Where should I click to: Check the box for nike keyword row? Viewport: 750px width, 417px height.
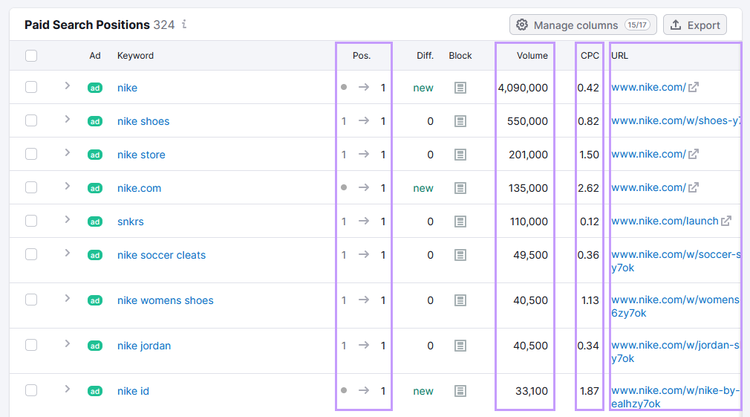(x=31, y=87)
